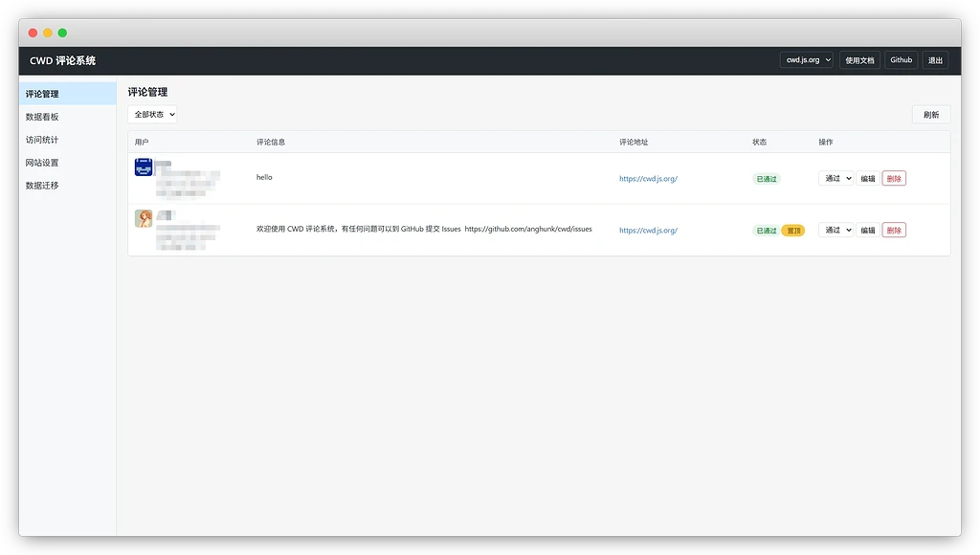Open the cwd.js.org site dropdown
The height and width of the screenshot is (555, 980).
click(x=806, y=60)
